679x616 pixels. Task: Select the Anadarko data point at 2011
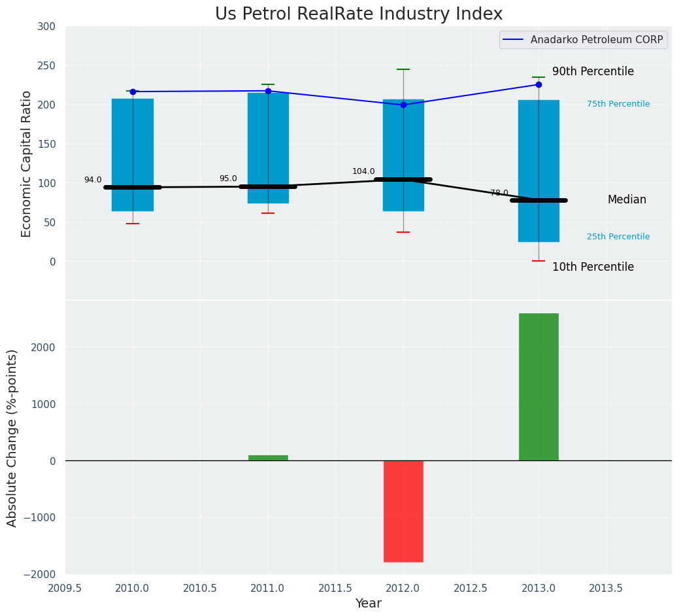tap(268, 91)
